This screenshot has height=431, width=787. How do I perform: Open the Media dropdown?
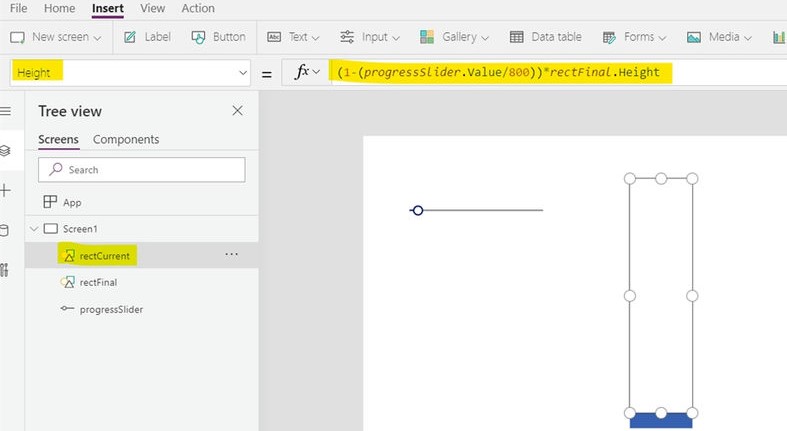point(719,37)
